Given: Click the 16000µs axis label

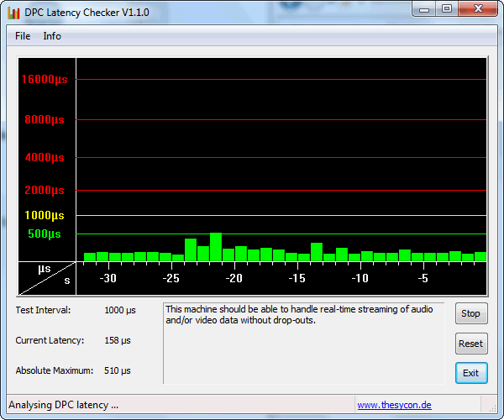Looking at the screenshot, I should click(45, 79).
